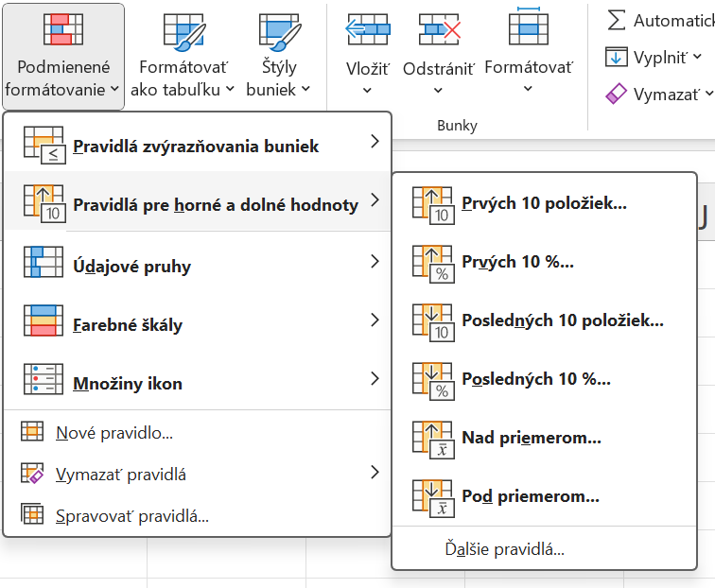Click the Formátovať cells icon
The image size is (715, 588).
(x=529, y=26)
